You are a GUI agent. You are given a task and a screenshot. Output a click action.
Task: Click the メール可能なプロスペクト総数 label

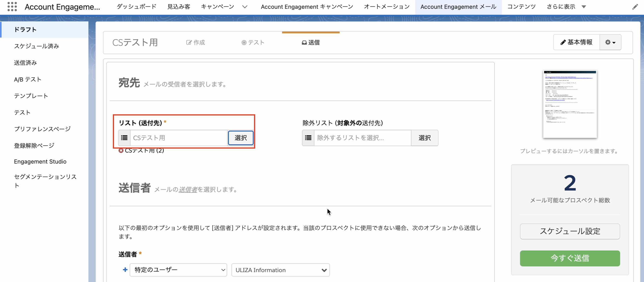coord(570,200)
